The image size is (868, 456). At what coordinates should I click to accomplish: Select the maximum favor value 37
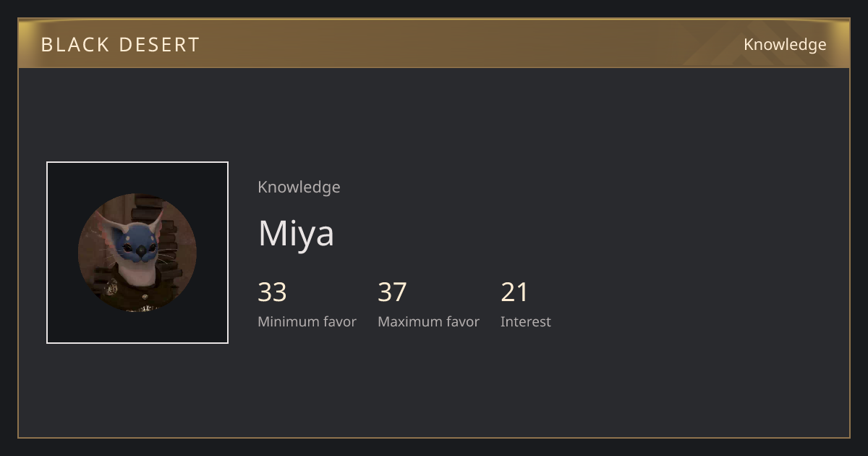393,292
